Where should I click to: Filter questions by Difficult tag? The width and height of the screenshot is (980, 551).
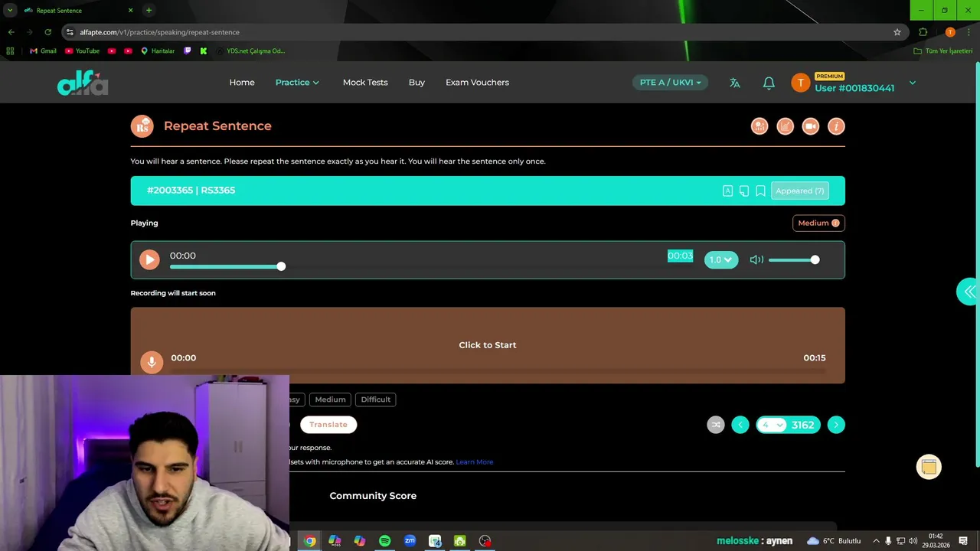[x=375, y=399]
